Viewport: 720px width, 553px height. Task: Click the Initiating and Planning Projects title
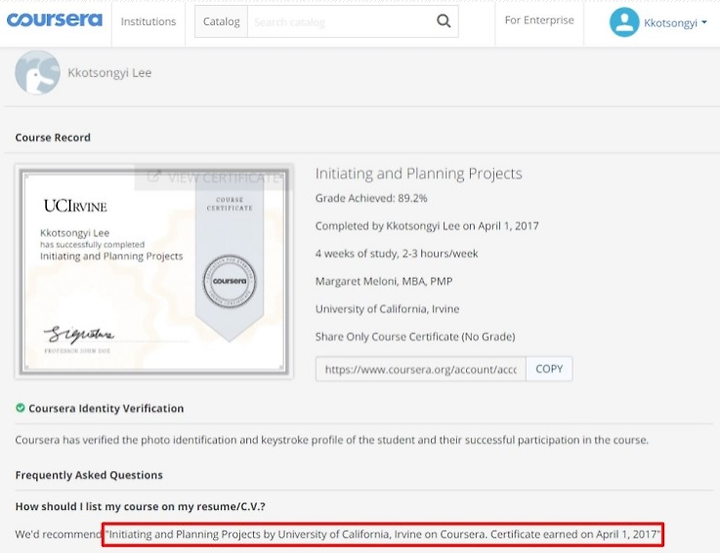tap(418, 174)
